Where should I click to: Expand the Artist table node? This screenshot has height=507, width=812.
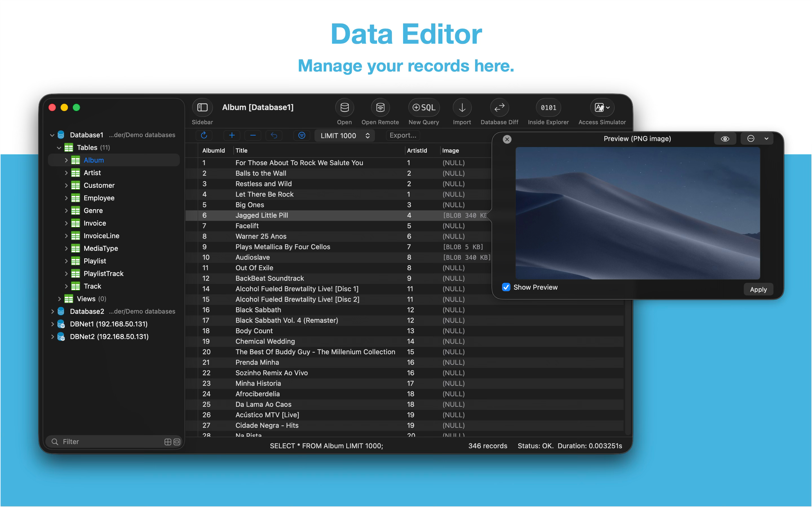coord(66,173)
